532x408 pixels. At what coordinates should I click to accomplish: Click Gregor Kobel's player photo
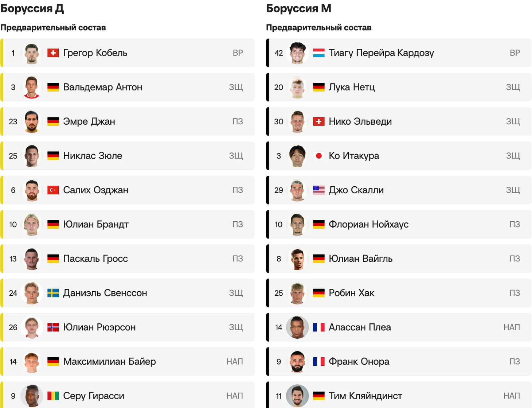pyautogui.click(x=32, y=53)
